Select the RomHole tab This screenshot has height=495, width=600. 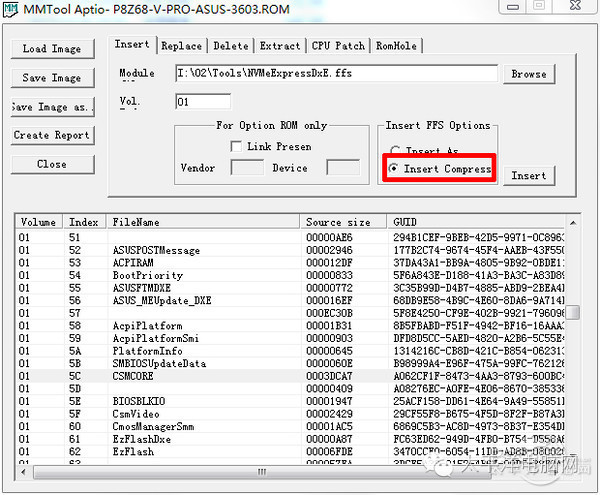(397, 46)
